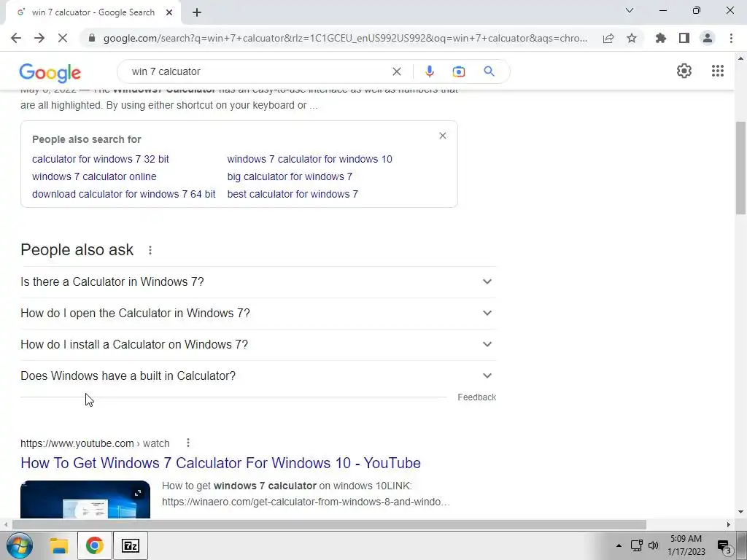Expand 'Is there a Calculator in Windows 7?'
The width and height of the screenshot is (747, 560).
tap(258, 282)
